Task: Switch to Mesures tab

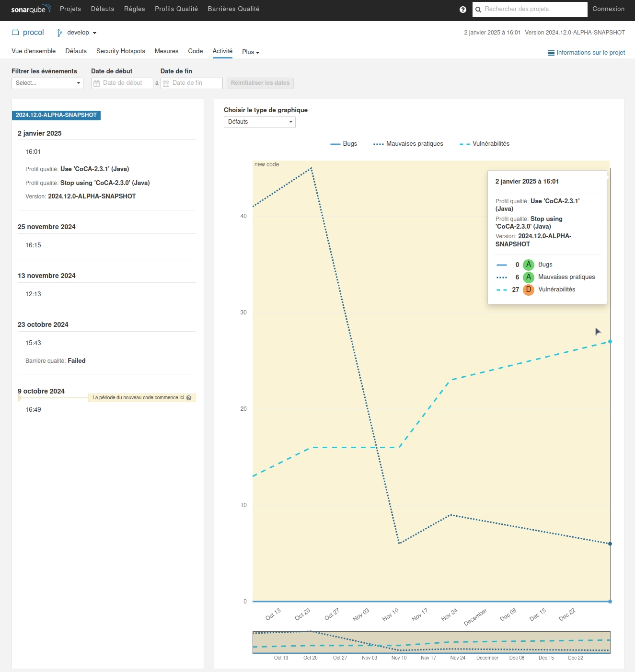Action: 167,51
